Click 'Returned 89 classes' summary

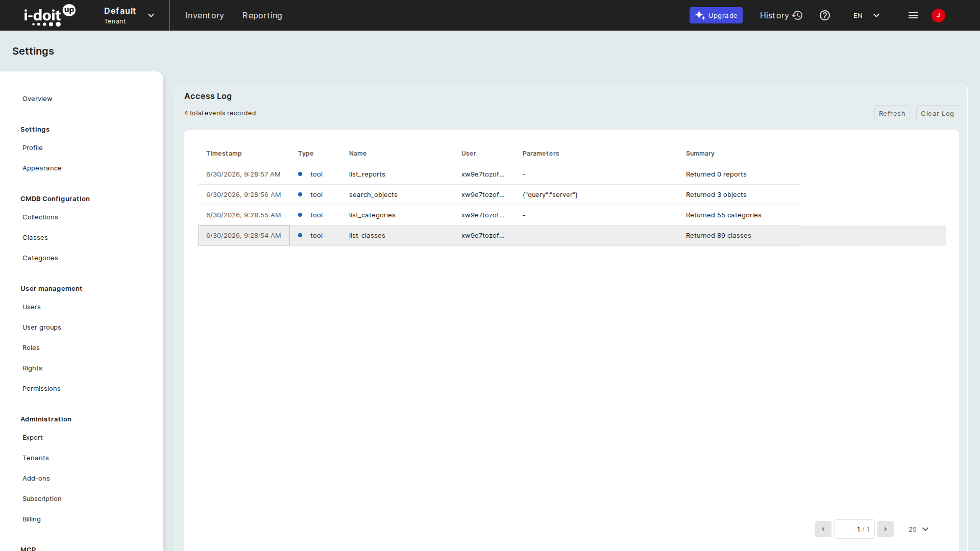pyautogui.click(x=718, y=235)
